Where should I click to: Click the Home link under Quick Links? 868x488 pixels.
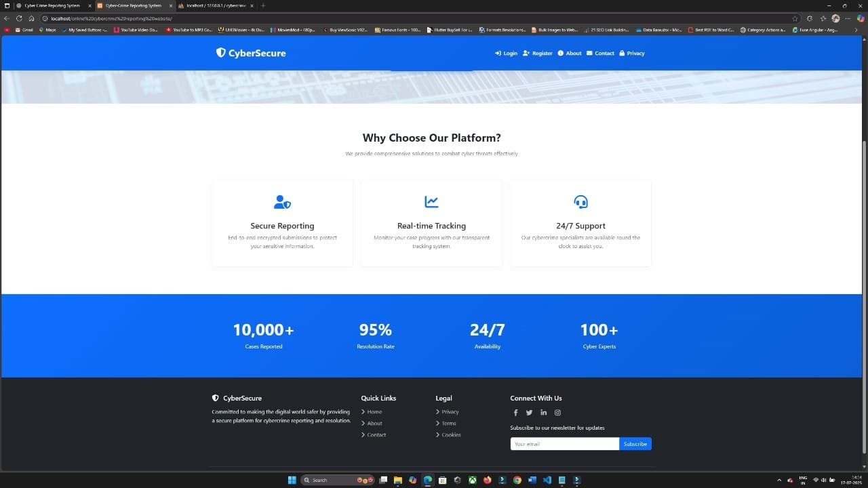point(374,412)
